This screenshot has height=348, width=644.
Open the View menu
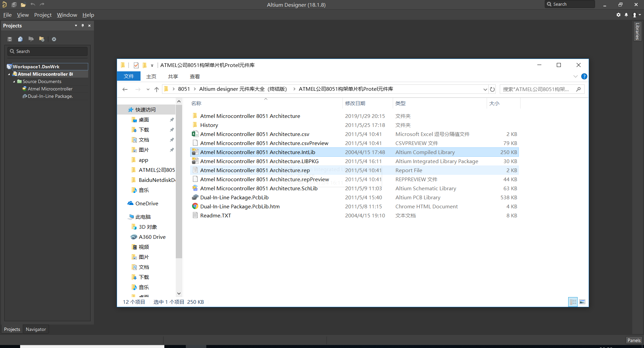pos(23,15)
